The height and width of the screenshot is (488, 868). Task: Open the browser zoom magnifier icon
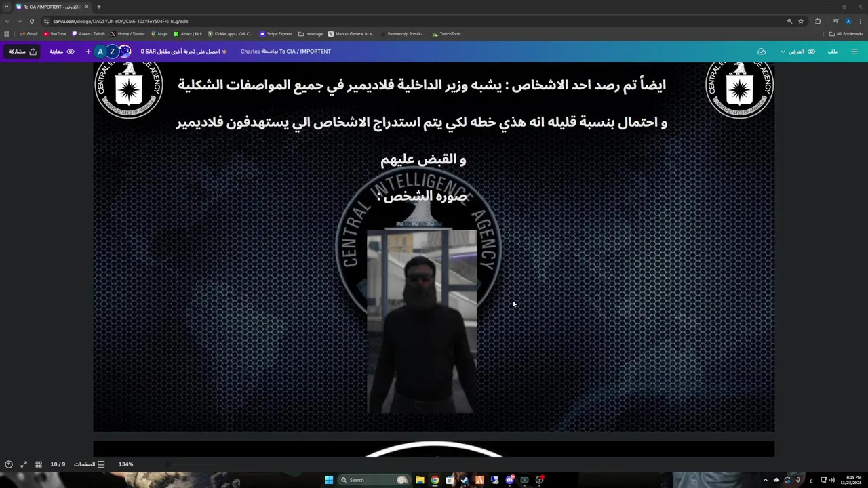point(789,21)
